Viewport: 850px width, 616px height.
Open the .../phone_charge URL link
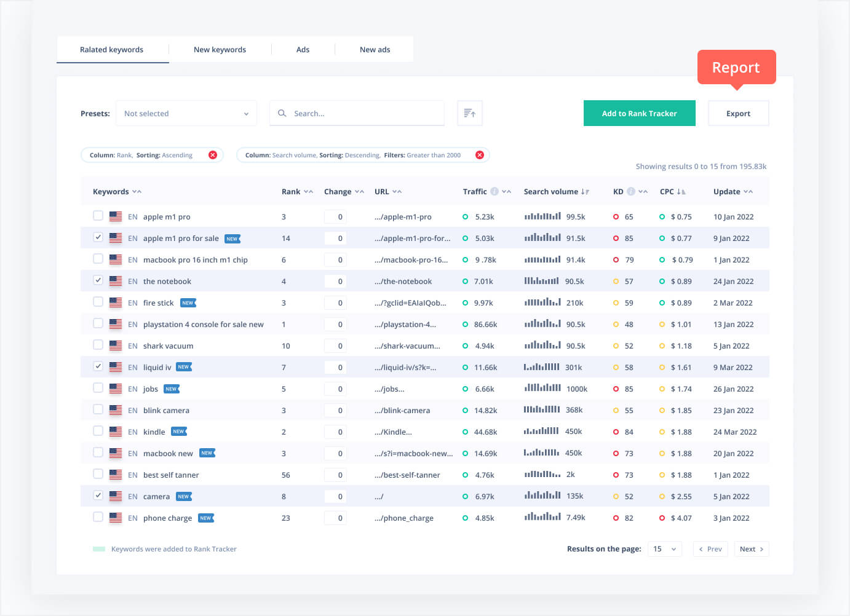click(404, 518)
